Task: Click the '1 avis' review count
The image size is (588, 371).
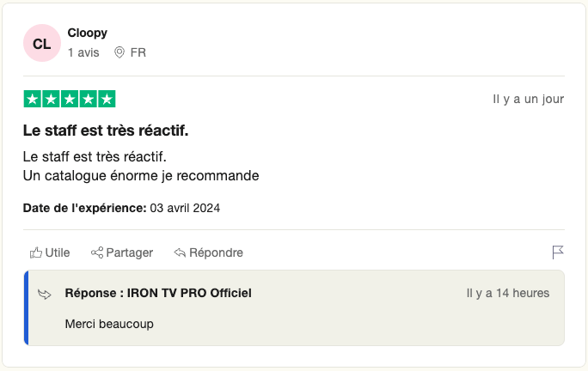Action: (83, 52)
